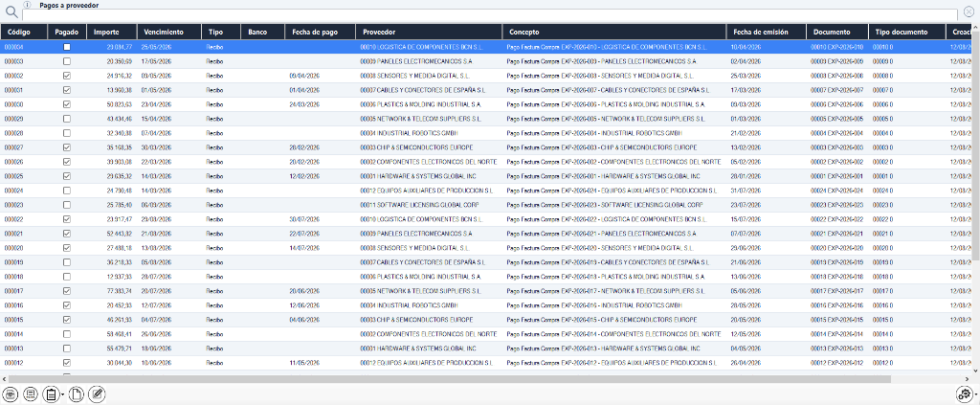The height and width of the screenshot is (405, 980).
Task: Click issue date 28/01/2026
Action: point(746,176)
